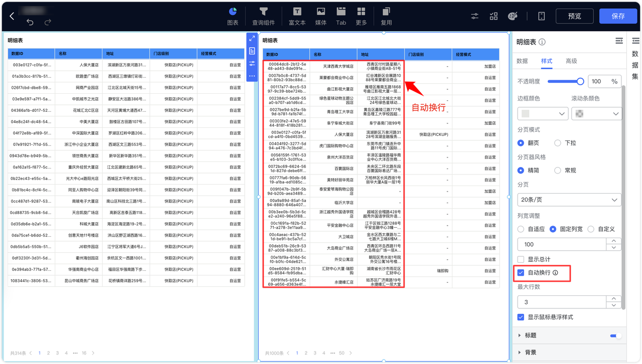Screen dimensions: 642x364
Task: Decrease the 最大行数 value
Action: pyautogui.click(x=614, y=305)
